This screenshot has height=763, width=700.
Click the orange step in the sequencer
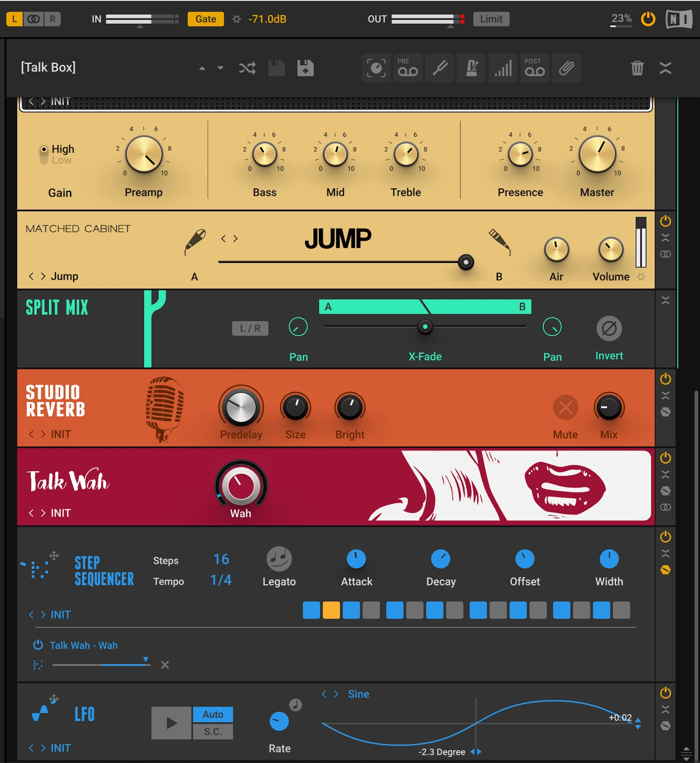331,610
